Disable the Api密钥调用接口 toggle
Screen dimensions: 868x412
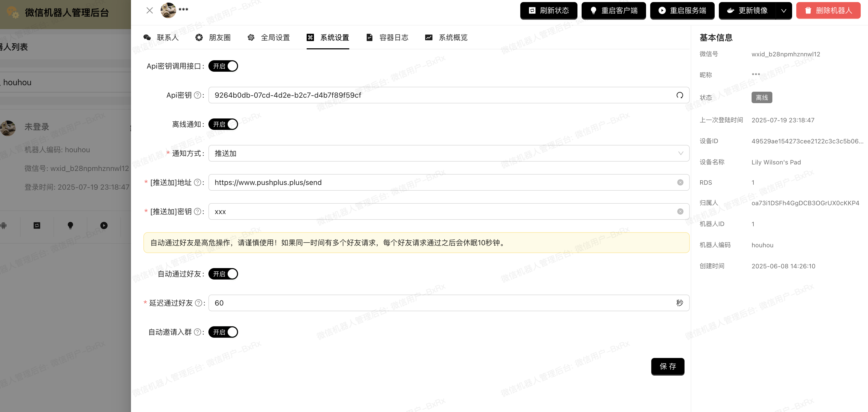coord(223,66)
